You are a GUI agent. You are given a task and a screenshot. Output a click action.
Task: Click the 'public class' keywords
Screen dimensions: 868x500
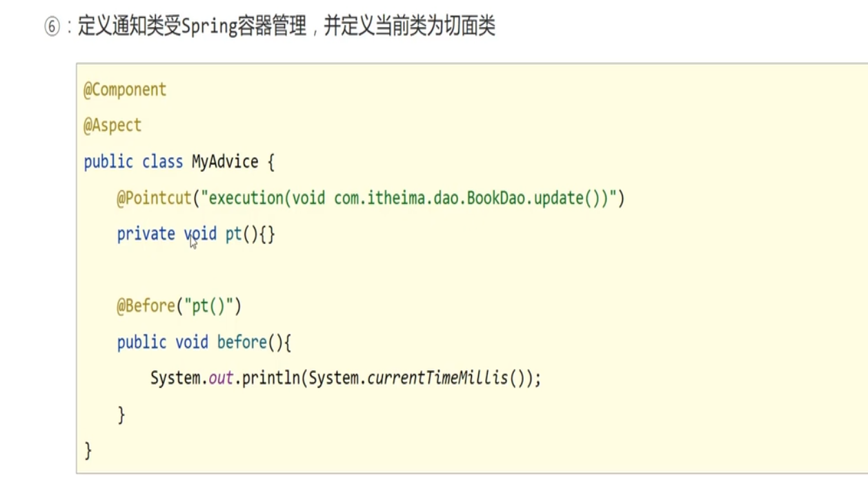coord(133,162)
